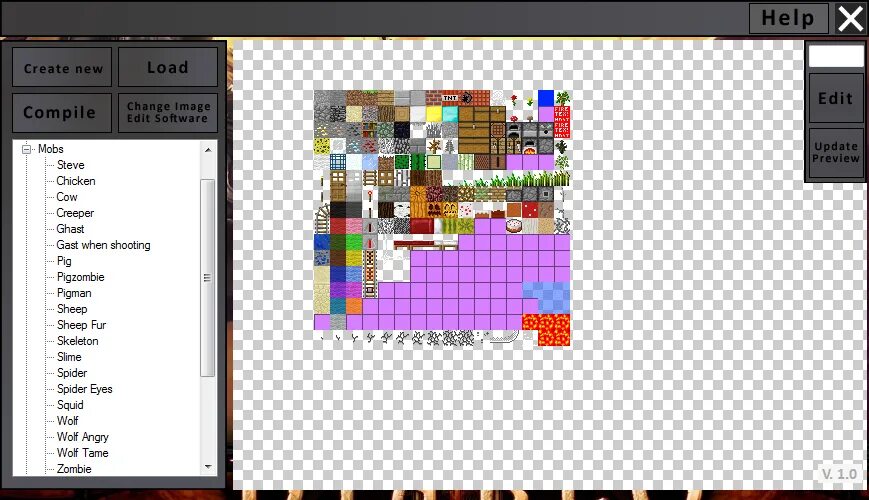Select Gast when shooting entry
The width and height of the screenshot is (869, 500).
point(104,245)
